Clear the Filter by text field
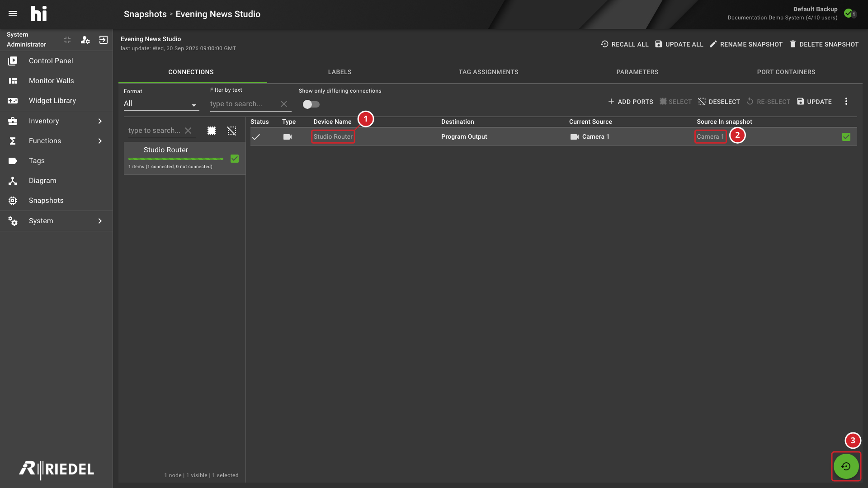868x488 pixels. [x=284, y=104]
